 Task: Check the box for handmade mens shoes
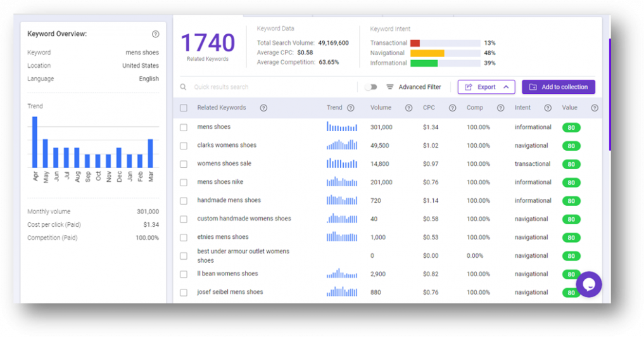click(x=184, y=201)
